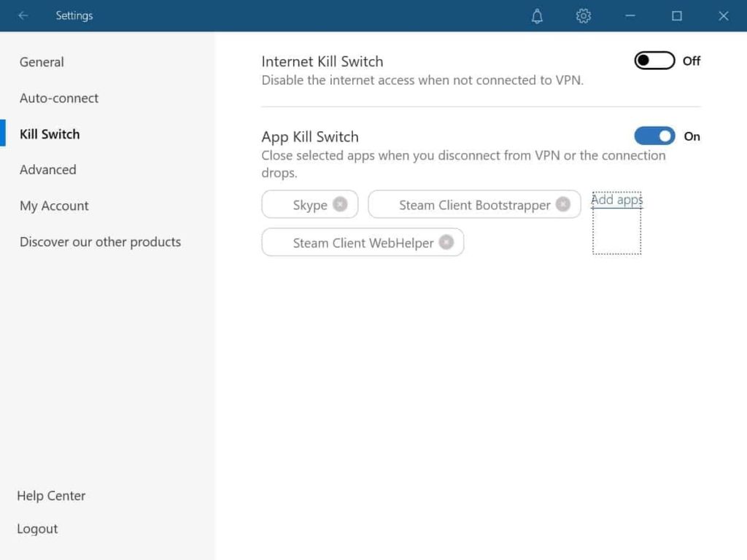Open the General settings section
The height and width of the screenshot is (560, 747).
42,62
